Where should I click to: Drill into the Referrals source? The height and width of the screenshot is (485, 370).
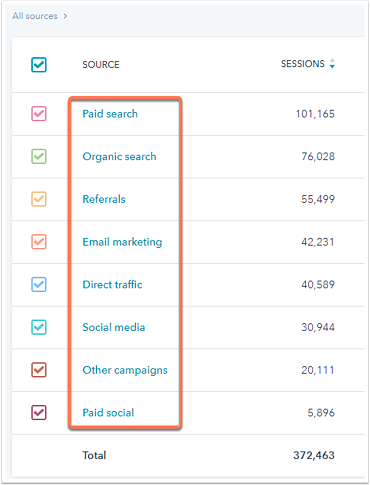(x=104, y=199)
